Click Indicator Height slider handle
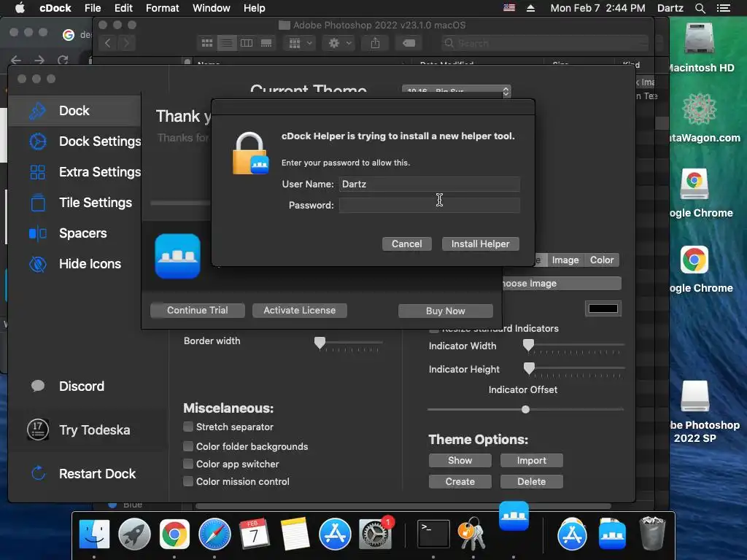Screen dimensions: 747x560 click(x=529, y=368)
